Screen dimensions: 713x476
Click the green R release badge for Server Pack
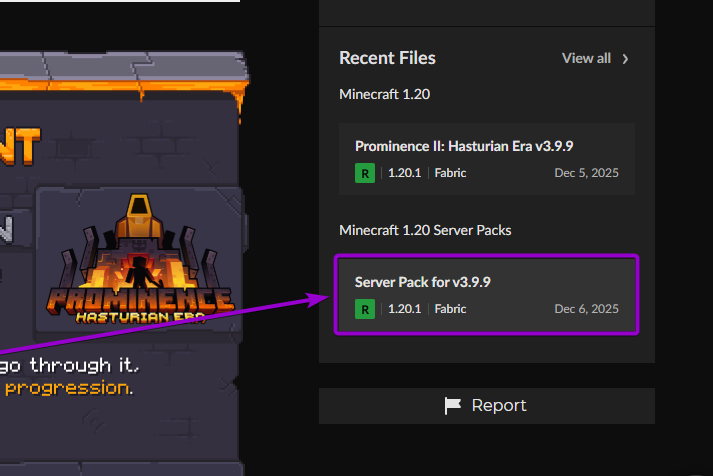[x=365, y=309]
